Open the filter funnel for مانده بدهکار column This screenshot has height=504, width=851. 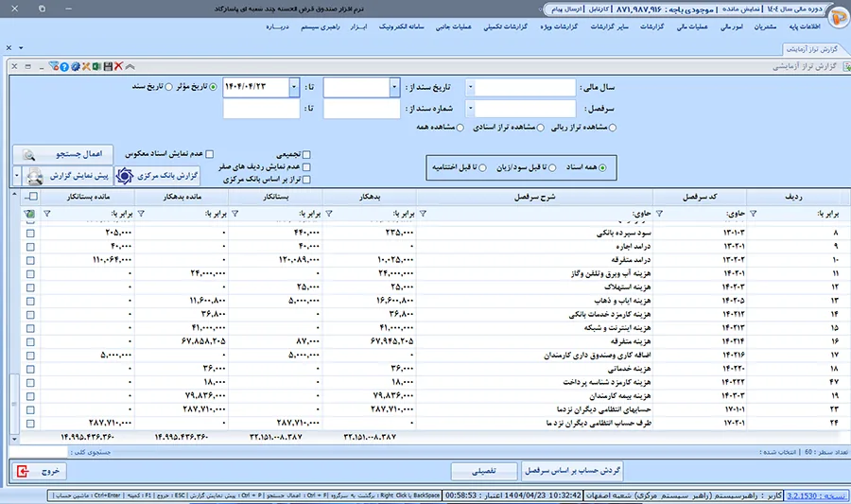141,214
